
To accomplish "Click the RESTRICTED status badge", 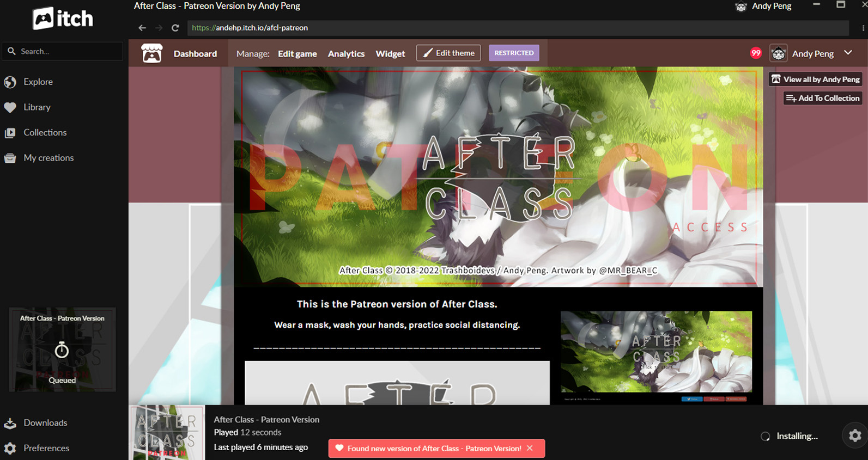I will (x=514, y=53).
